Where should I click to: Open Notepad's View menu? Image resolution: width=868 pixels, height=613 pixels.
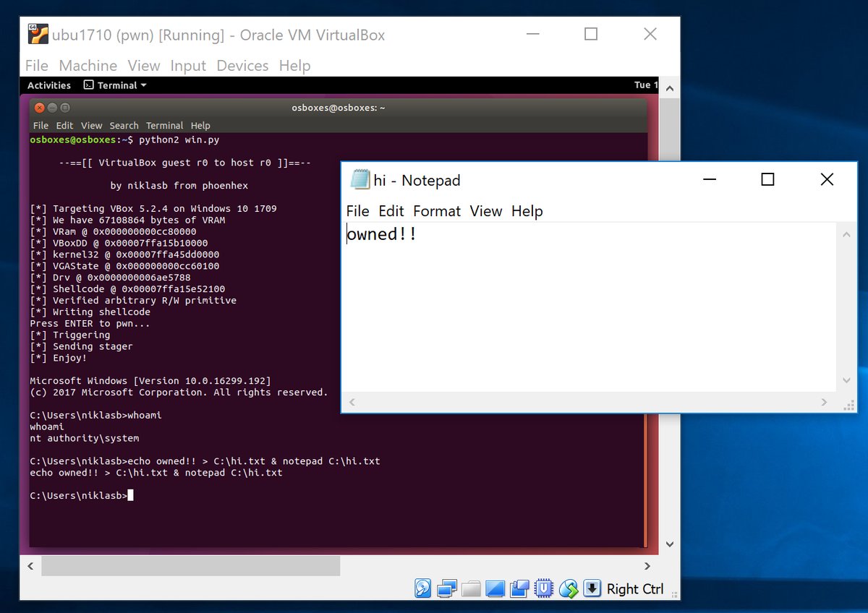click(x=485, y=211)
